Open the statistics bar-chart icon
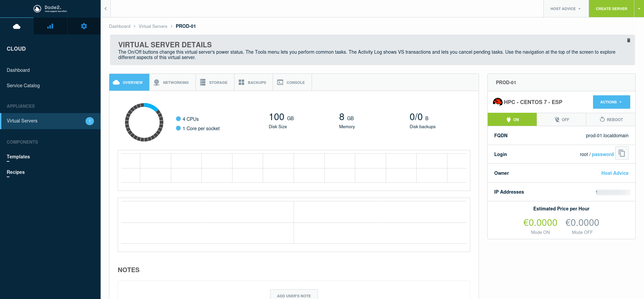This screenshot has height=299, width=644. (50, 26)
